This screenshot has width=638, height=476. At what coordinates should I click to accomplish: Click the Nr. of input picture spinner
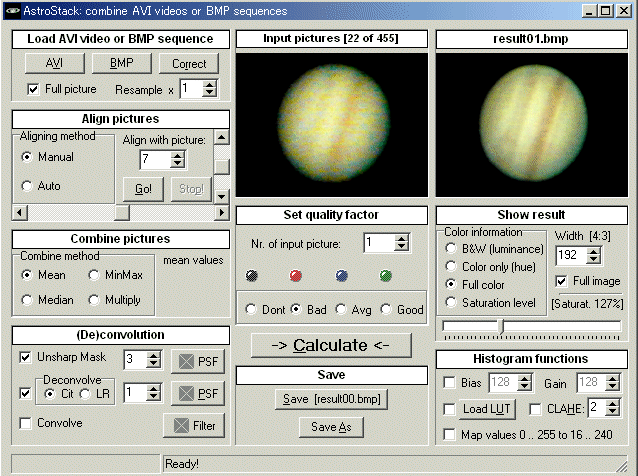pyautogui.click(x=401, y=243)
